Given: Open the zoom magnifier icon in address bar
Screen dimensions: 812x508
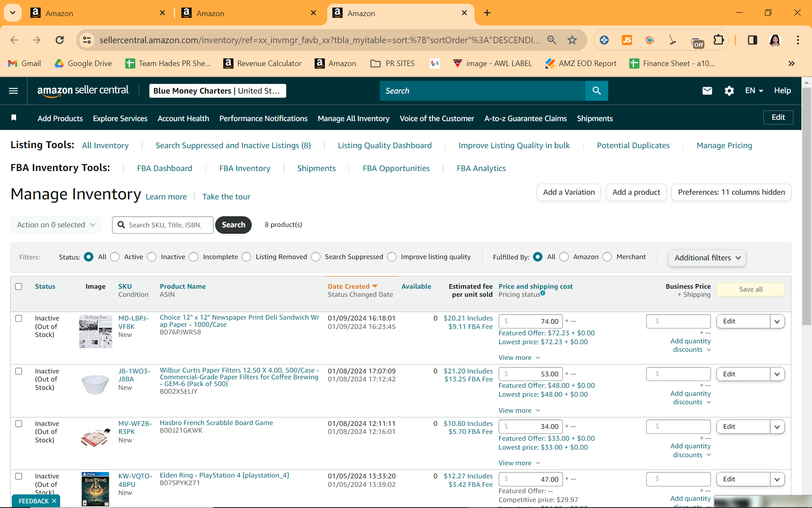Looking at the screenshot, I should pos(551,40).
